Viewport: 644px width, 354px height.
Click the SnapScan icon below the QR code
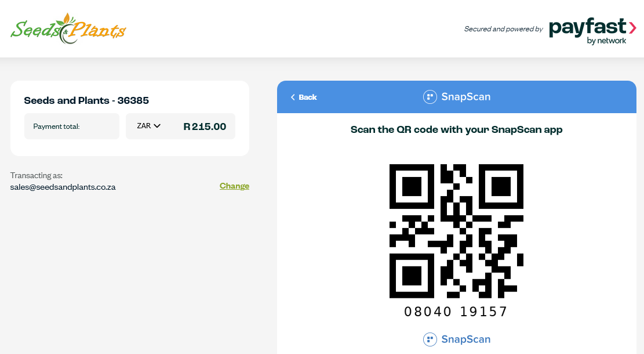[430, 339]
